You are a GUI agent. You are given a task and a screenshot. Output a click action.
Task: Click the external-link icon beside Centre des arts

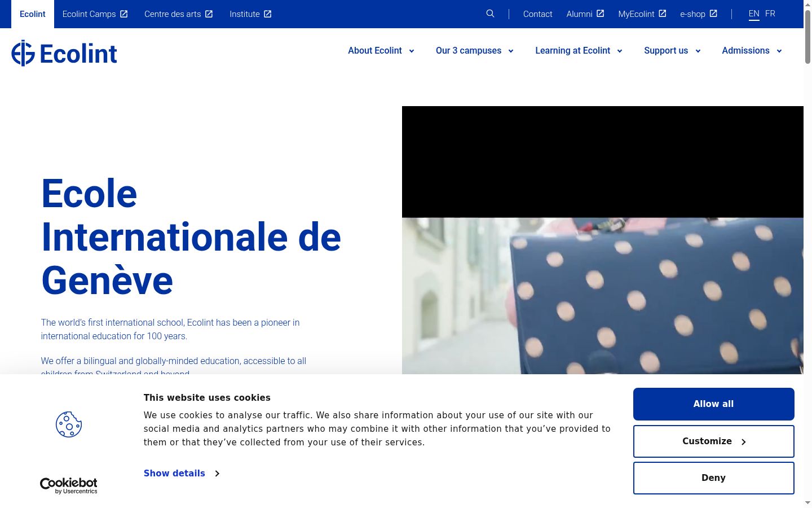click(x=209, y=14)
